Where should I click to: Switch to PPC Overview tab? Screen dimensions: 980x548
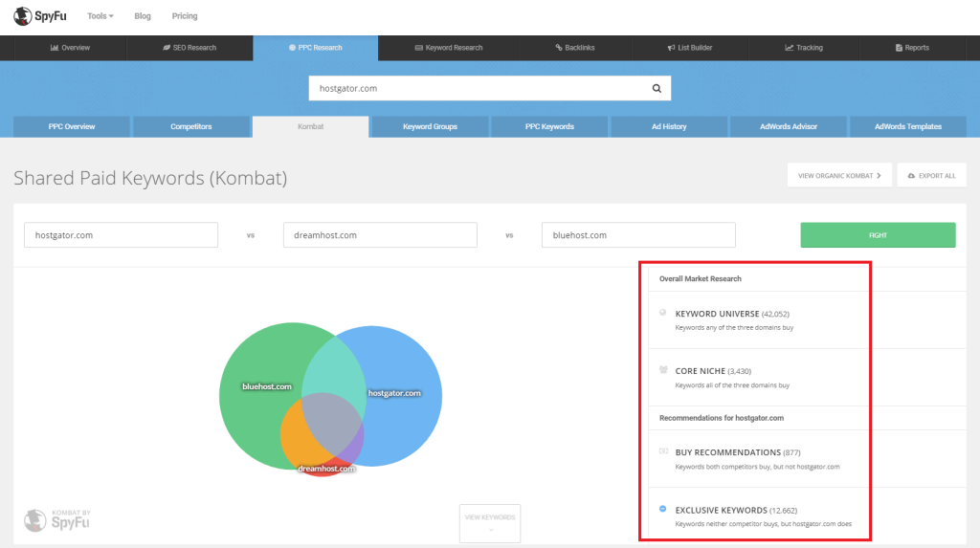pyautogui.click(x=72, y=127)
